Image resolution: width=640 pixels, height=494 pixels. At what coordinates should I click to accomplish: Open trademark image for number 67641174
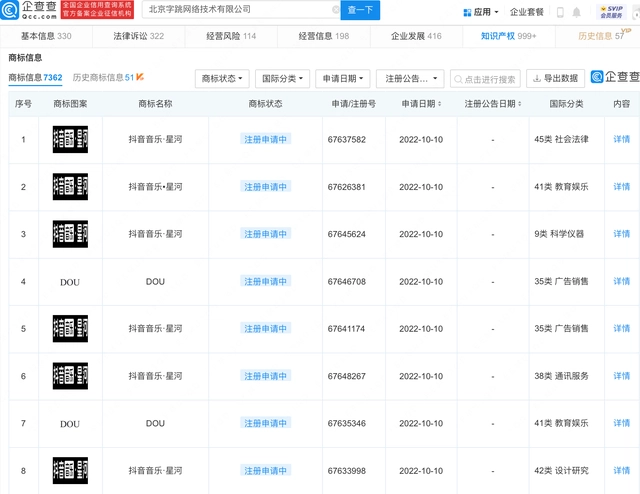[70, 329]
